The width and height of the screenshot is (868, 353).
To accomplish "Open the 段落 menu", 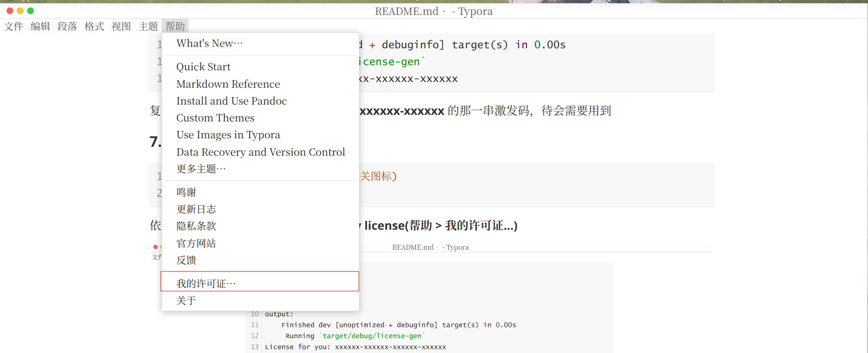I will [67, 26].
